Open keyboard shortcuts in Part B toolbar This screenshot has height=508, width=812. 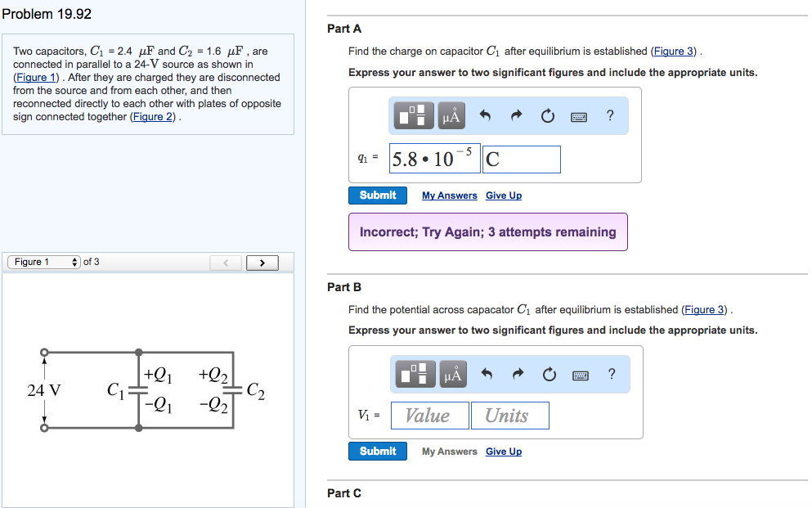point(581,375)
